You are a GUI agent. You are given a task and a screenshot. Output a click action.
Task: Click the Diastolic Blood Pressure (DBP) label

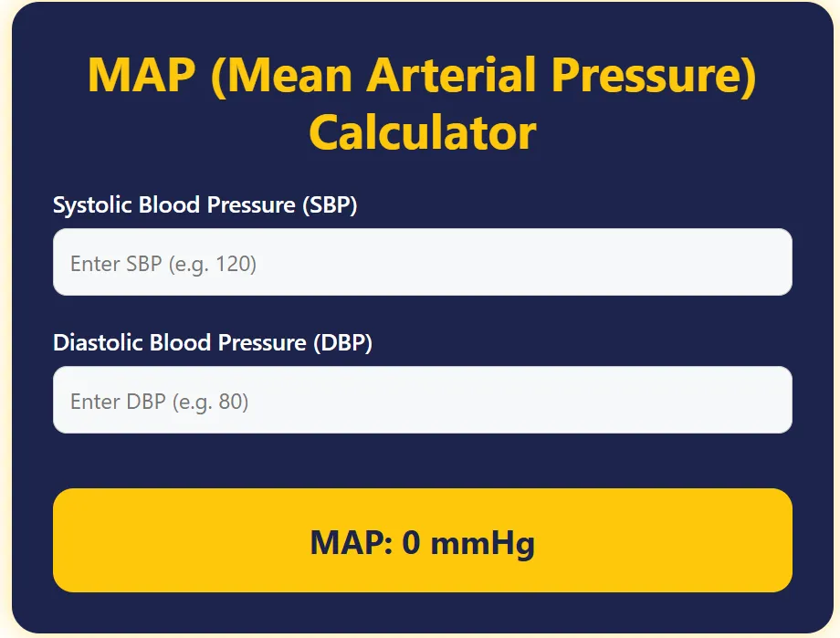tap(215, 343)
